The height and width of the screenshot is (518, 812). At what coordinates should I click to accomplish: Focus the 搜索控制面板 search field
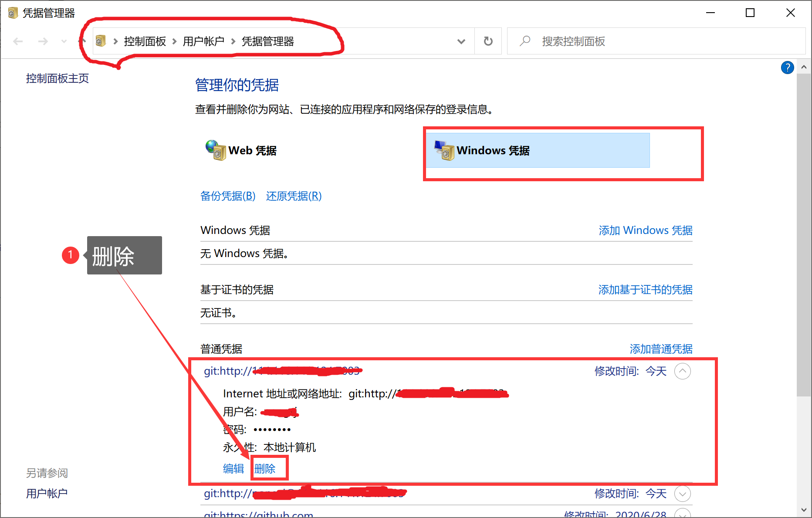coord(656,41)
